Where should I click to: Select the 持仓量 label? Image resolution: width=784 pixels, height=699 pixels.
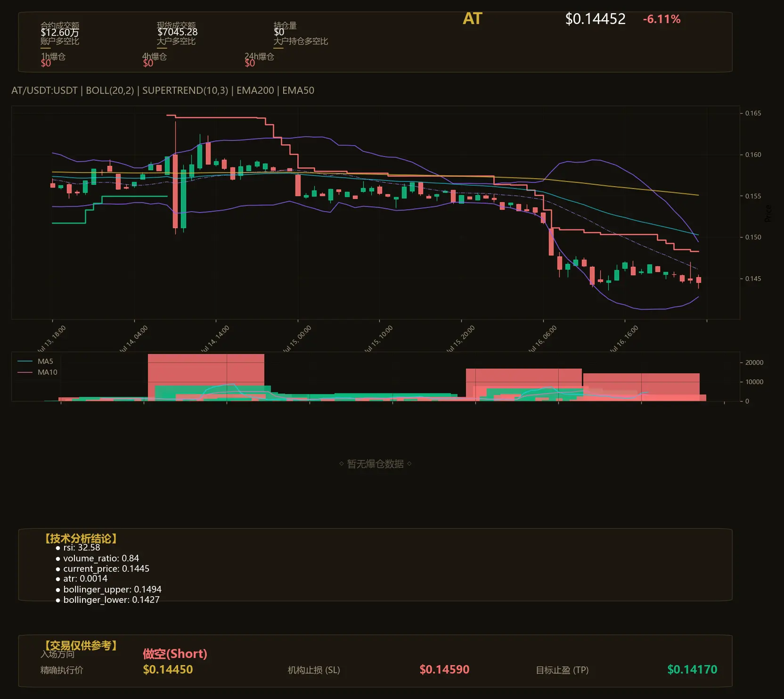(285, 25)
